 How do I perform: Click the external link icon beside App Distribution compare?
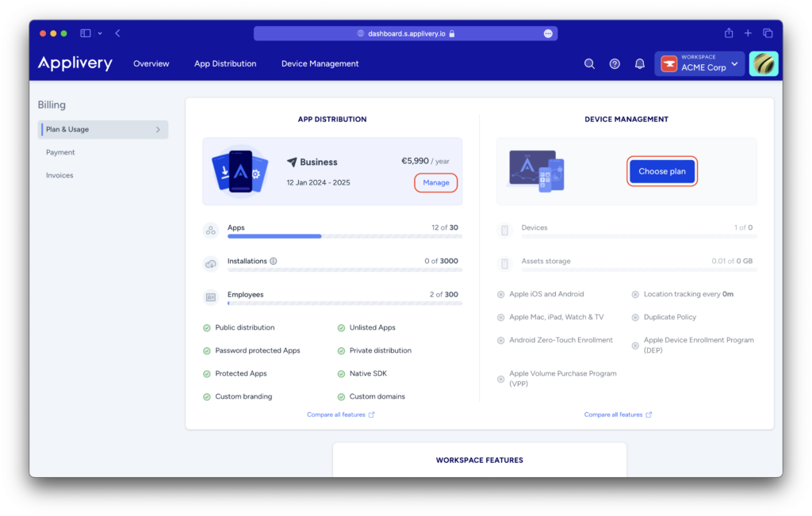371,415
